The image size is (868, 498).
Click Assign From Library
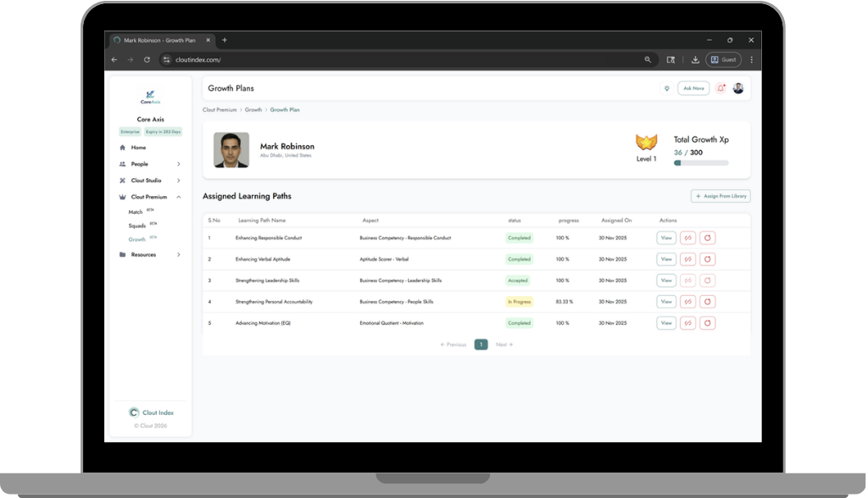click(x=720, y=196)
